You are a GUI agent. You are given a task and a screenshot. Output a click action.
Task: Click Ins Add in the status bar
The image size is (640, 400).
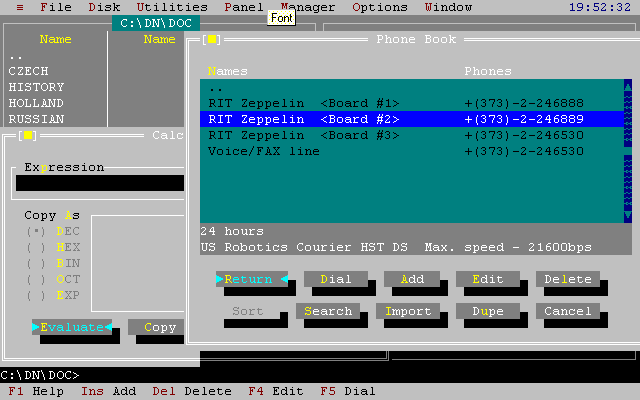(x=108, y=391)
